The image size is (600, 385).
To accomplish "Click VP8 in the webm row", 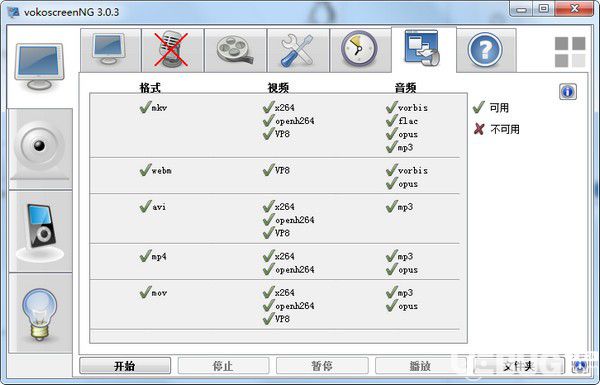I will click(276, 170).
